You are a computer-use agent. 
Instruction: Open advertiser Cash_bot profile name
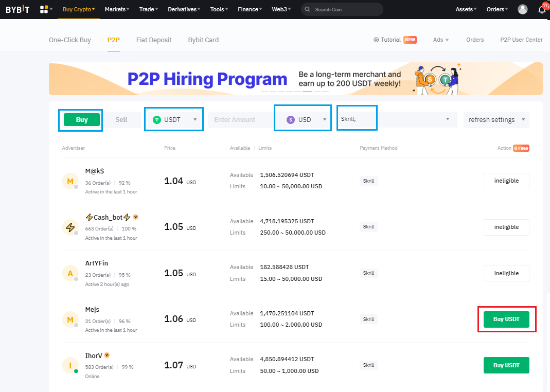pyautogui.click(x=108, y=218)
